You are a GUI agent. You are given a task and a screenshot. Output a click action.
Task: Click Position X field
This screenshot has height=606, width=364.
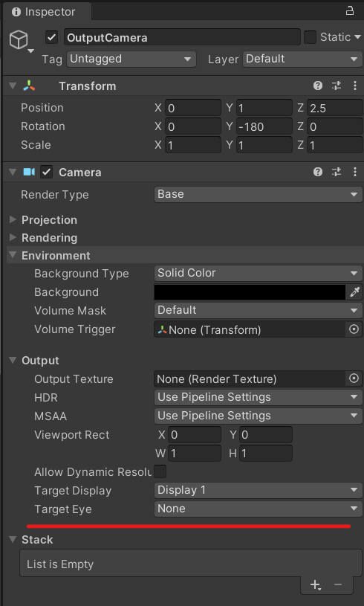(193, 108)
